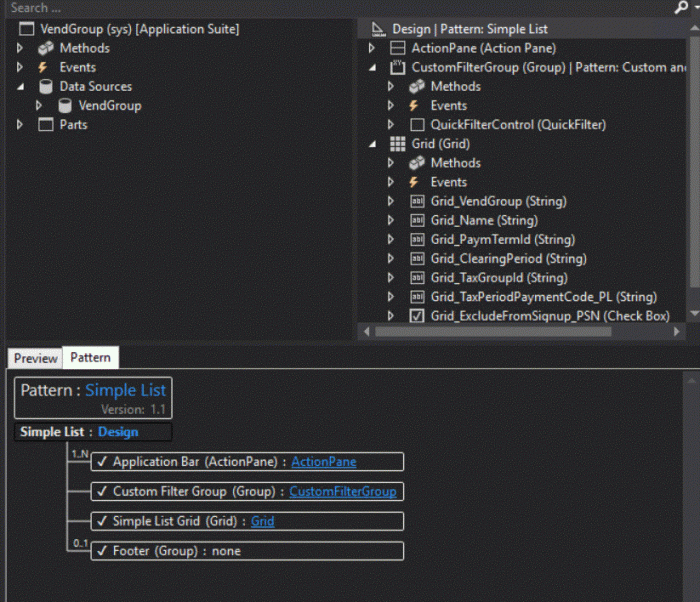
Task: Click the Grid_ExcludeFromSignup_PSN checkbox icon
Action: tap(417, 316)
